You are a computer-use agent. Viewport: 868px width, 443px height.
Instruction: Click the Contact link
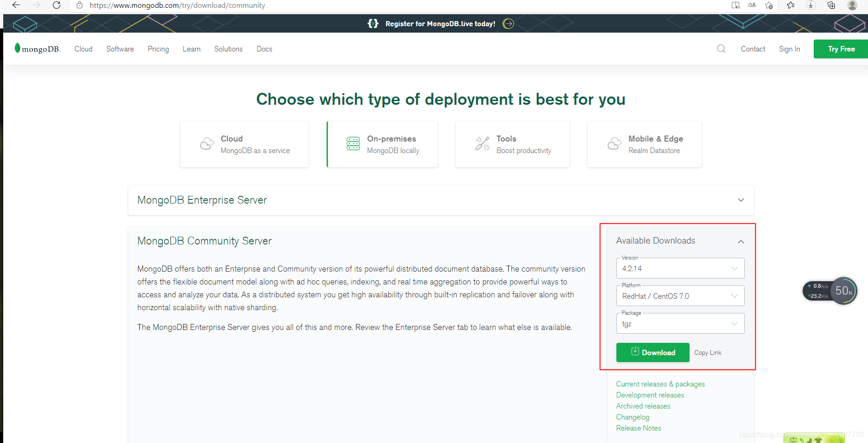[x=753, y=49]
